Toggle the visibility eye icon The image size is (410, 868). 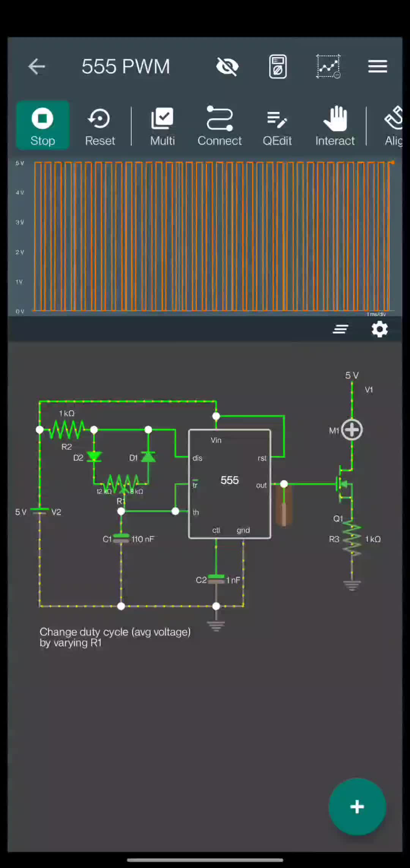pyautogui.click(x=227, y=67)
